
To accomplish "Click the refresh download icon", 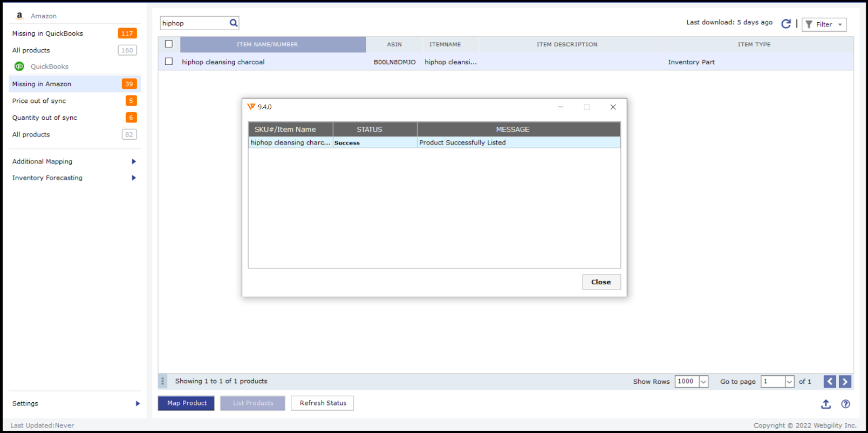I will (786, 24).
